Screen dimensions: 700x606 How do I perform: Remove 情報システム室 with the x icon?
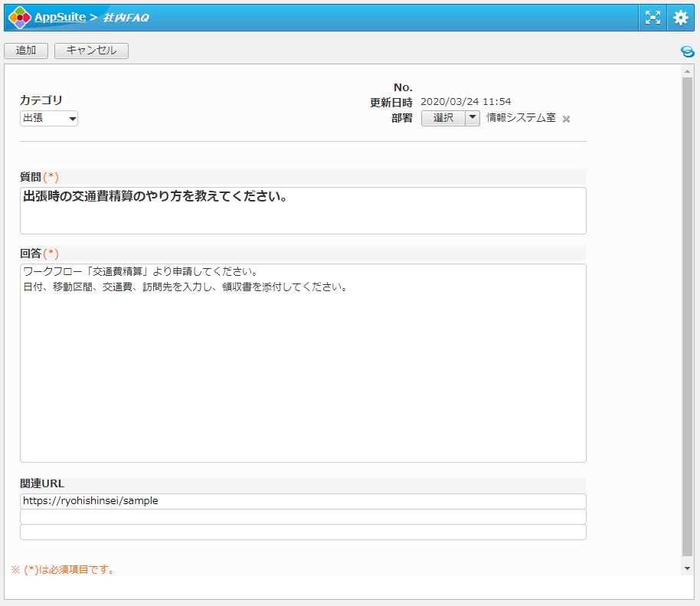click(x=567, y=119)
